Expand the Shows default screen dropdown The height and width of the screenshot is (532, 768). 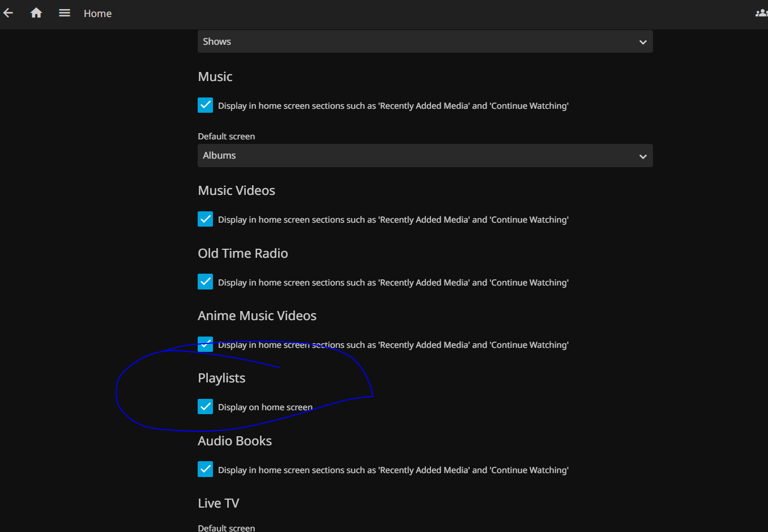[425, 42]
